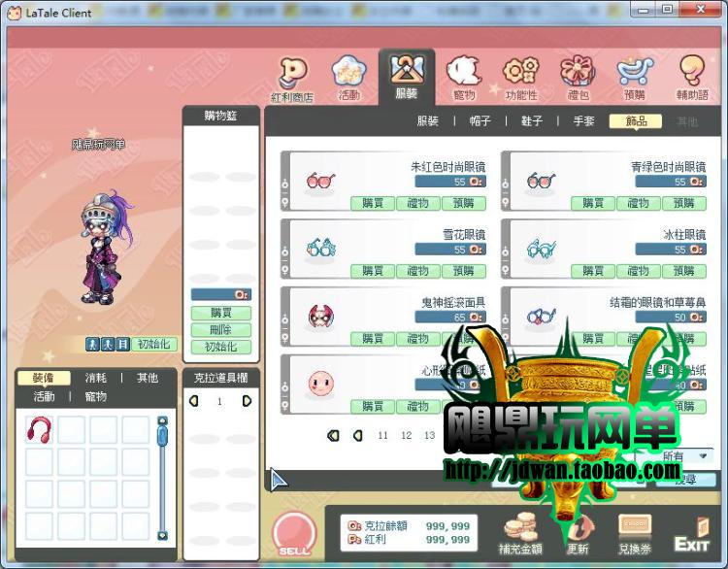Click the 預購 shopping cart icon

click(634, 76)
